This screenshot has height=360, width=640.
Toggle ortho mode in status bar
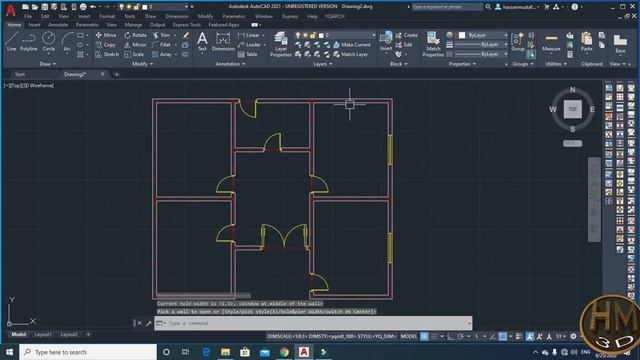[x=451, y=336]
